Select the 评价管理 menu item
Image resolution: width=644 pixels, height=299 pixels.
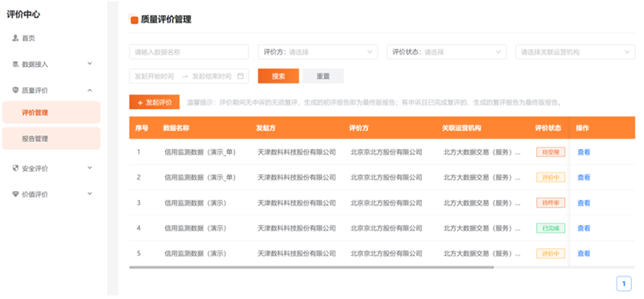52,112
